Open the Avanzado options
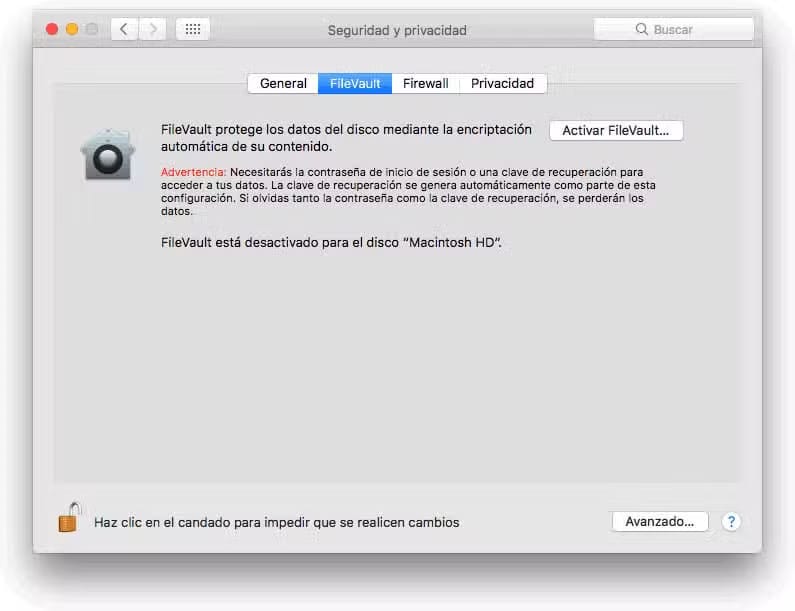 pyautogui.click(x=660, y=521)
